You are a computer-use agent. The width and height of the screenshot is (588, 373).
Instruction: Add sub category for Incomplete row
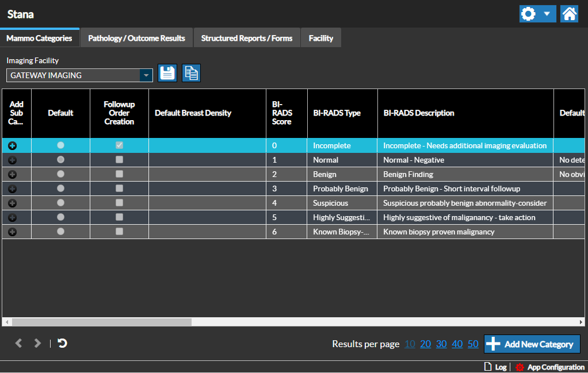click(12, 146)
